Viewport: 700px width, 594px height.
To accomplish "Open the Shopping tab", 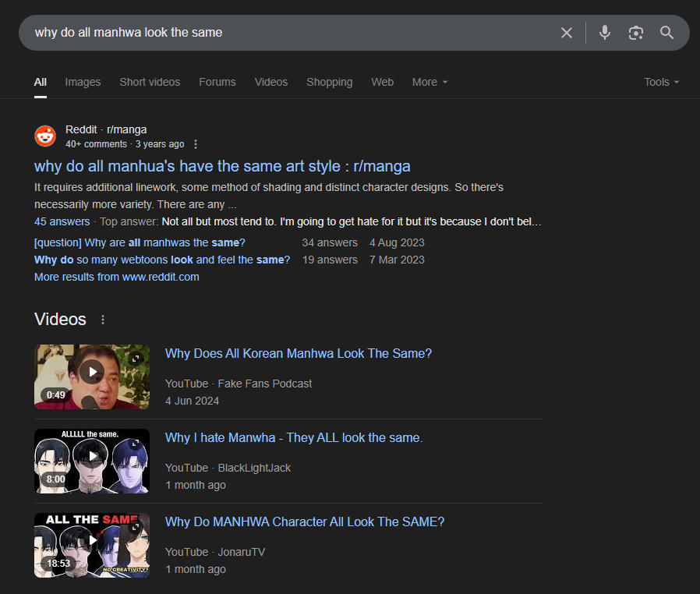I will pos(330,82).
